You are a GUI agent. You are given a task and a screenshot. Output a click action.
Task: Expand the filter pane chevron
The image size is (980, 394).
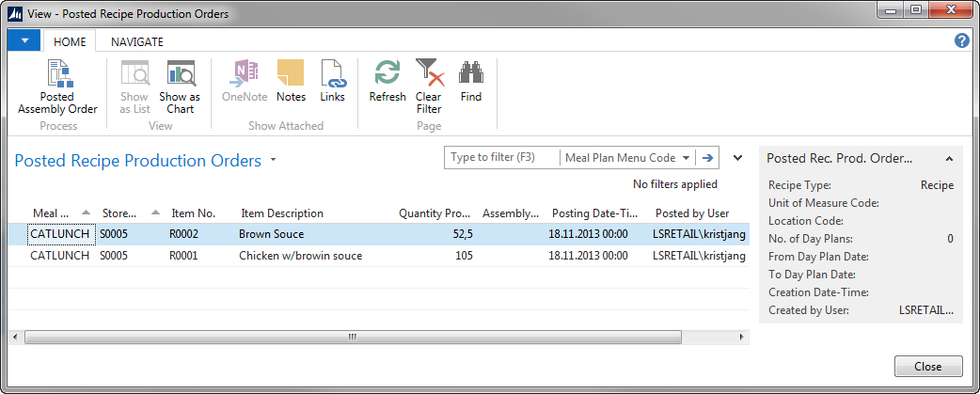coord(737,158)
